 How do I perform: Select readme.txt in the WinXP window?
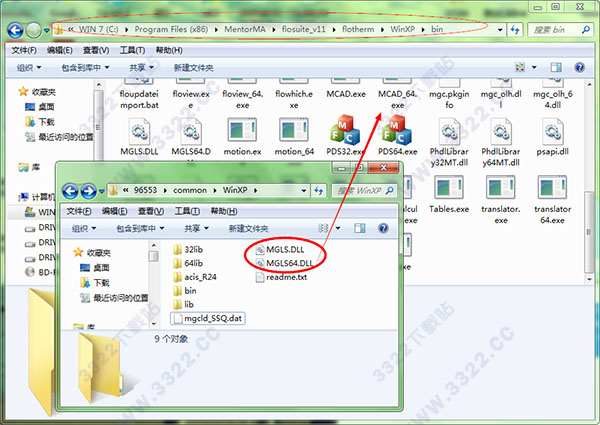point(281,277)
